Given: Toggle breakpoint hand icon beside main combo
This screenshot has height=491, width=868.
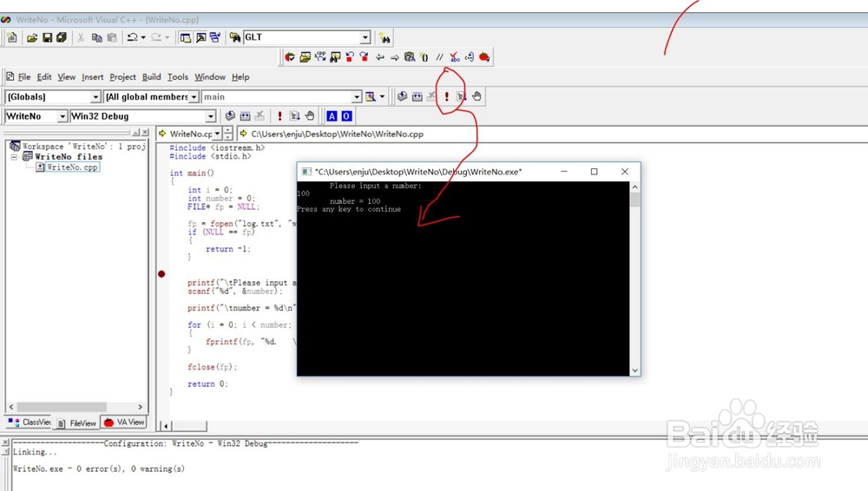Looking at the screenshot, I should click(477, 97).
